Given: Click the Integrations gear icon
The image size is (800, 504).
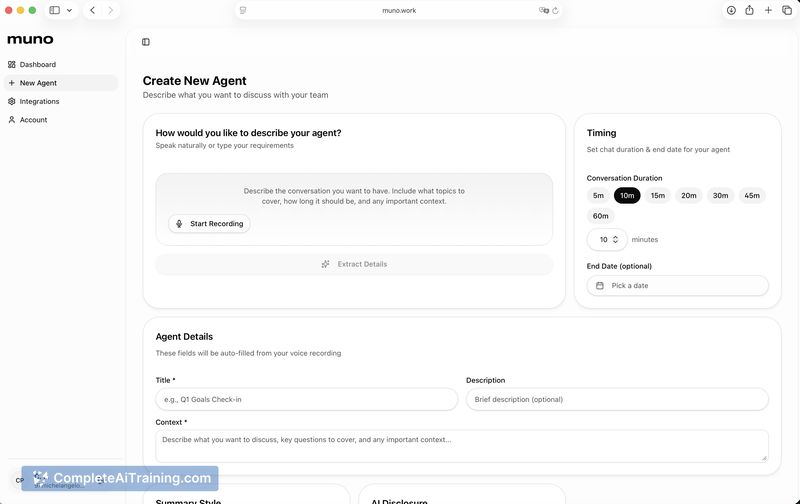Looking at the screenshot, I should [12, 101].
